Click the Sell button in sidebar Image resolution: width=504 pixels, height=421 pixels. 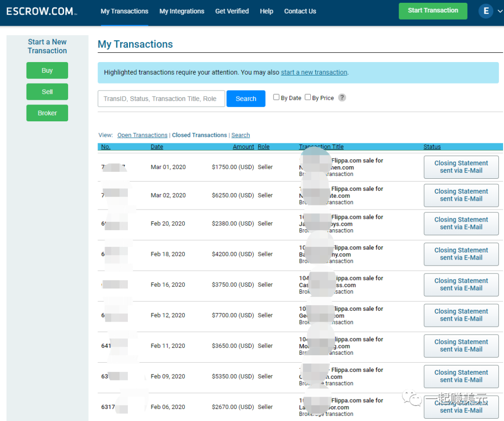[x=47, y=91]
